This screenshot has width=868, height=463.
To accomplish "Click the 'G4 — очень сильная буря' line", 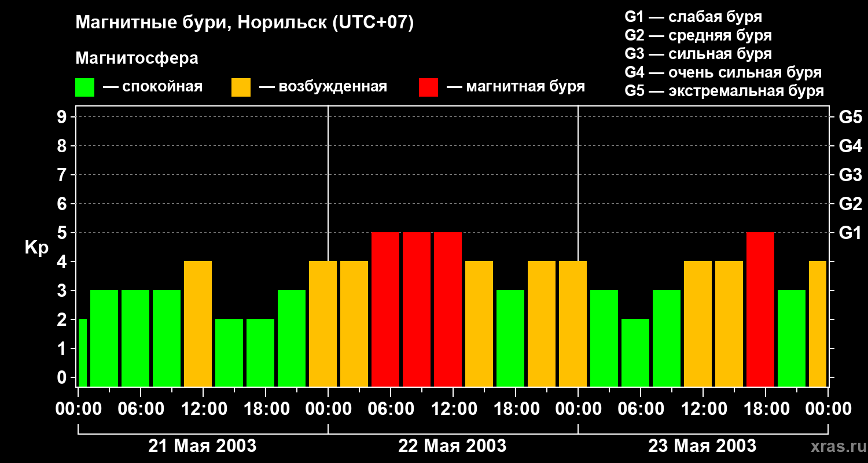I will click(x=723, y=72).
